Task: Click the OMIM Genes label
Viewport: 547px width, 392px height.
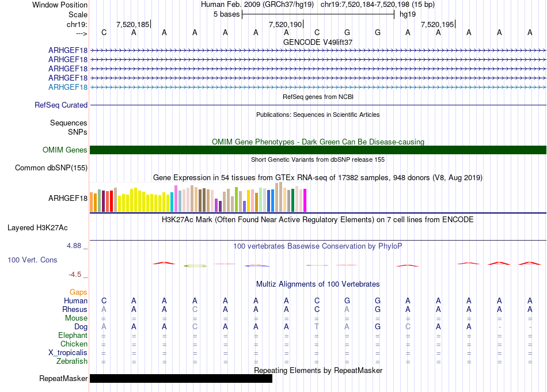Action: pos(64,150)
